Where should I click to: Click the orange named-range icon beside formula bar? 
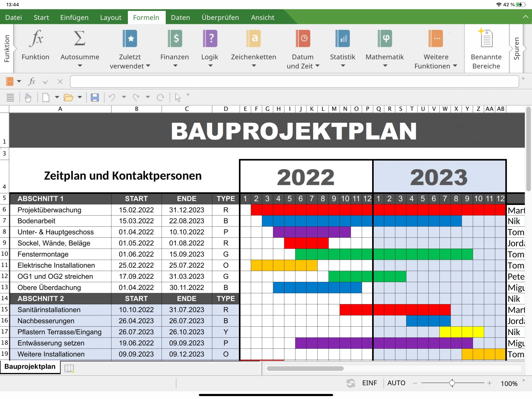pos(10,81)
